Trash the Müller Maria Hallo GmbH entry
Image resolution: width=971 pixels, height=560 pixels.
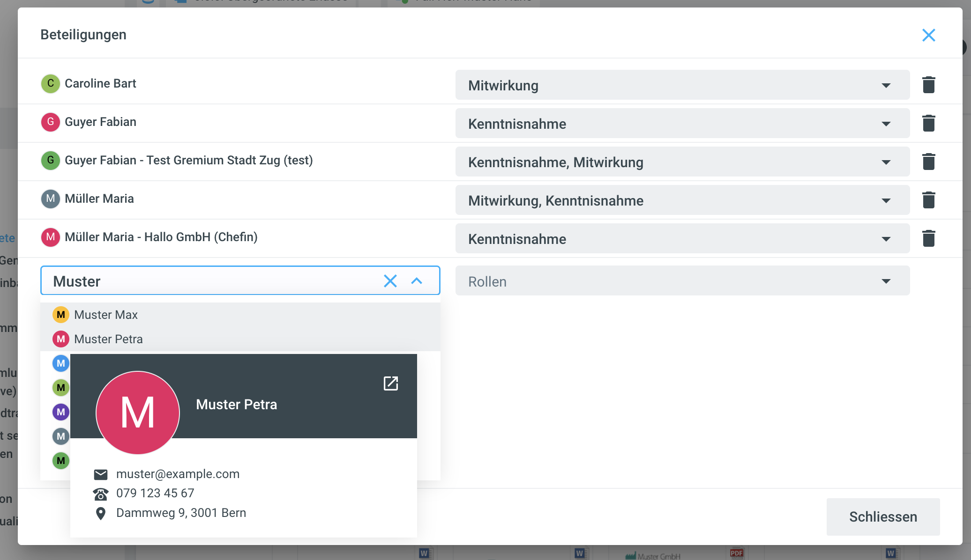pos(928,238)
